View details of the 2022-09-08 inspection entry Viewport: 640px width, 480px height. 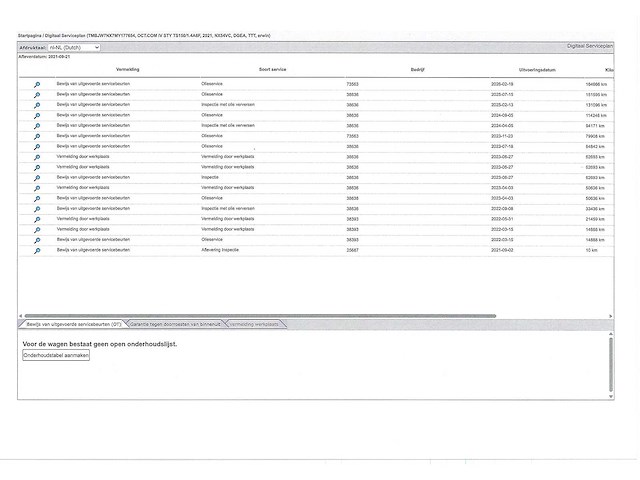click(37, 209)
